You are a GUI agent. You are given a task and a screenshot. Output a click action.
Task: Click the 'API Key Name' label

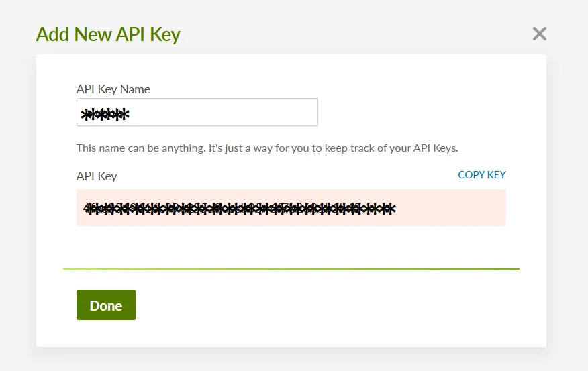113,89
